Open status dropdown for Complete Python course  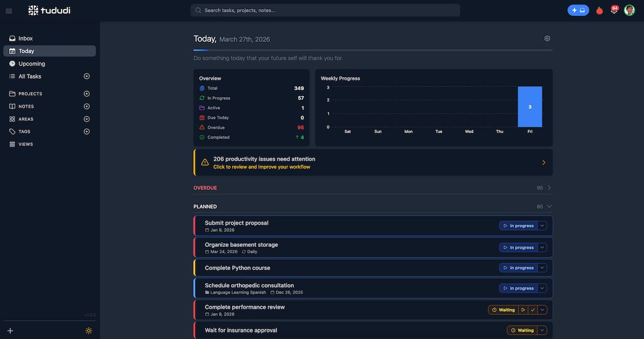click(542, 268)
